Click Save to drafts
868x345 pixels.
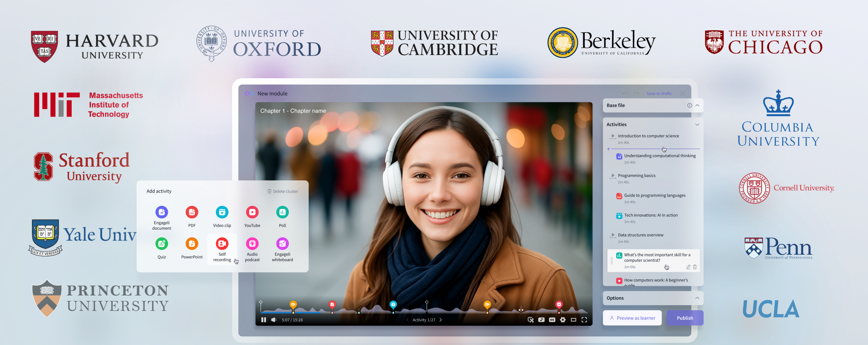(659, 93)
